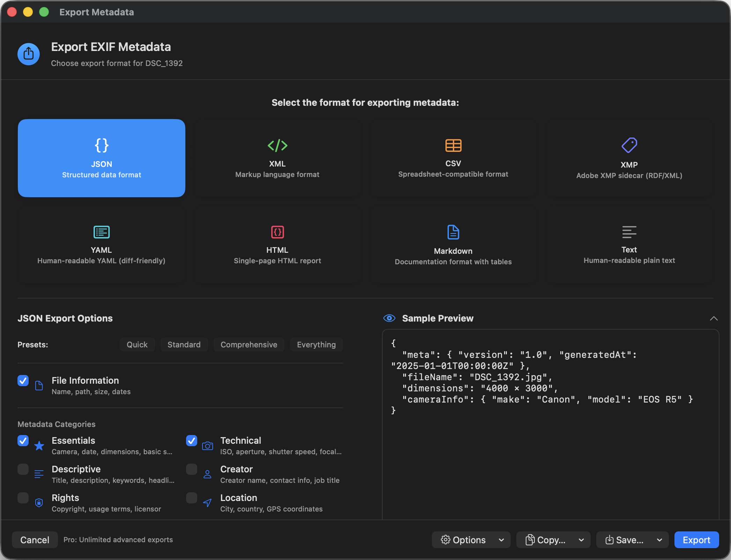This screenshot has width=731, height=560.
Task: Apply the Comprehensive preset
Action: pyautogui.click(x=249, y=345)
